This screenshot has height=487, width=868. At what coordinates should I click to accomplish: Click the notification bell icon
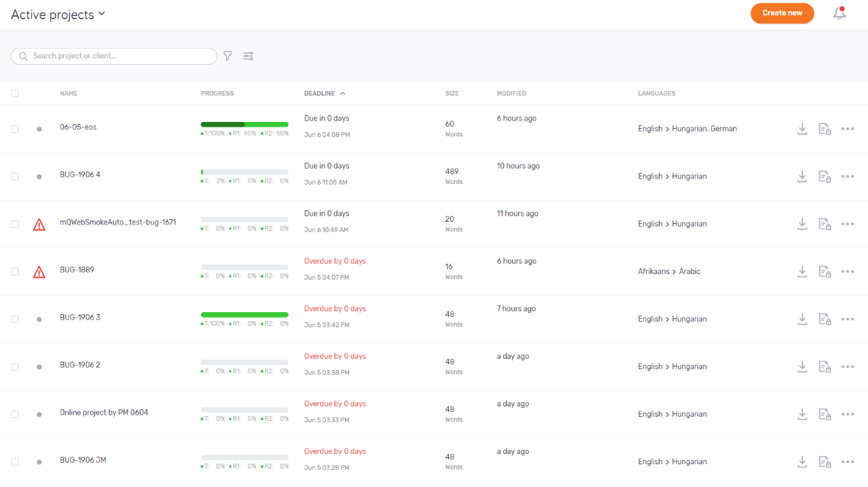click(x=839, y=13)
